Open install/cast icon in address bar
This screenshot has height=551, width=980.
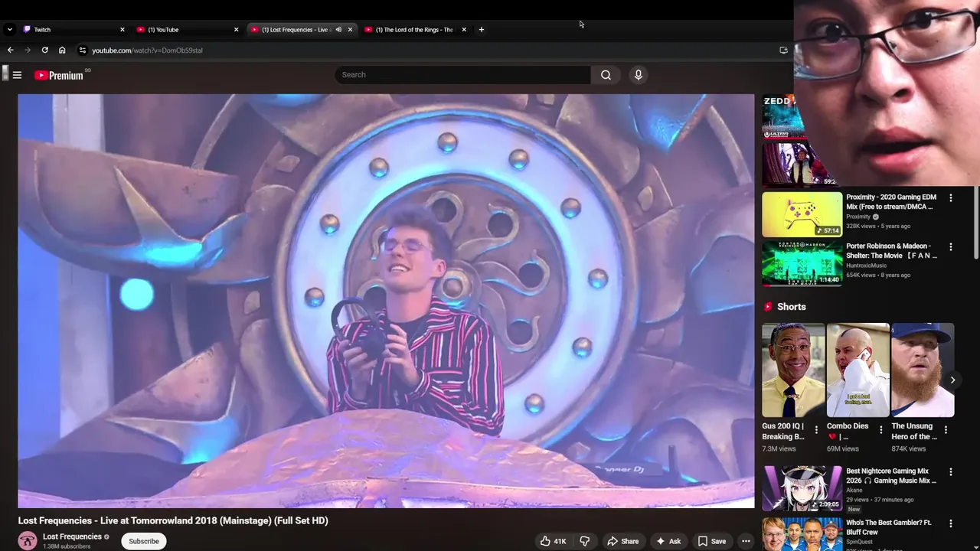(x=783, y=51)
